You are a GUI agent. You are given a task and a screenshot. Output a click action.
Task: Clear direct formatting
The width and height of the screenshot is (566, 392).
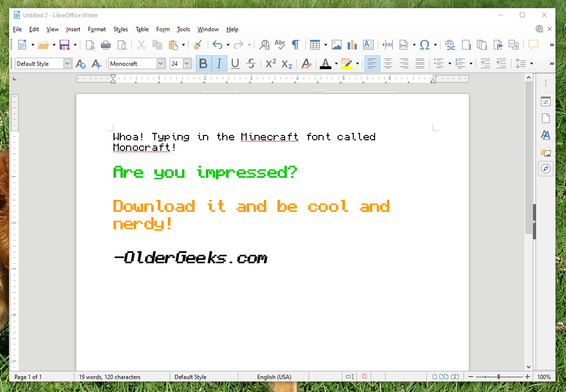click(x=306, y=64)
